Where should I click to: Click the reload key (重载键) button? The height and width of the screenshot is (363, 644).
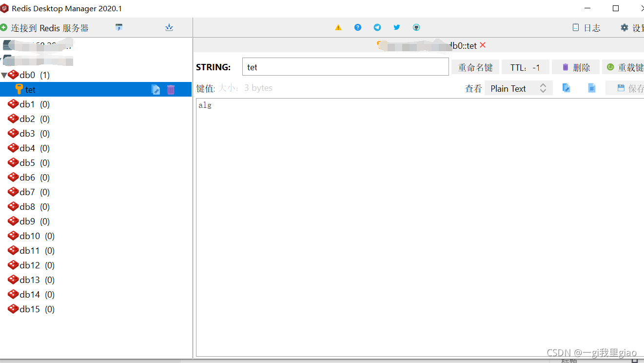click(x=624, y=67)
